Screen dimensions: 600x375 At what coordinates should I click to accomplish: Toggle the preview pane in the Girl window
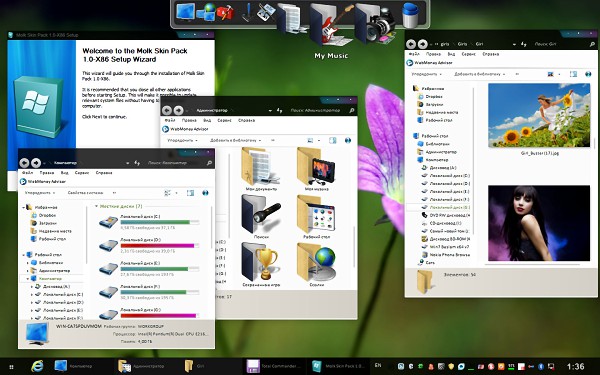(x=573, y=74)
